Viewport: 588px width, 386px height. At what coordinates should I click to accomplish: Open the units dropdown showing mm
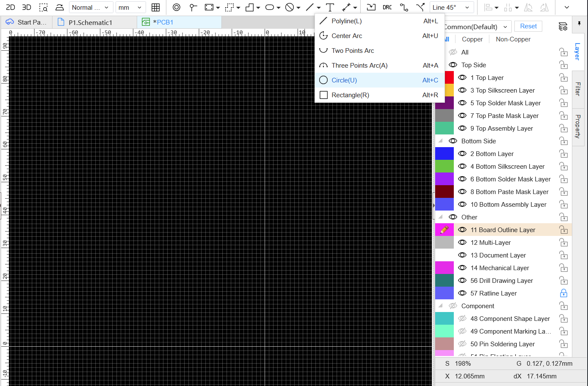coord(130,7)
